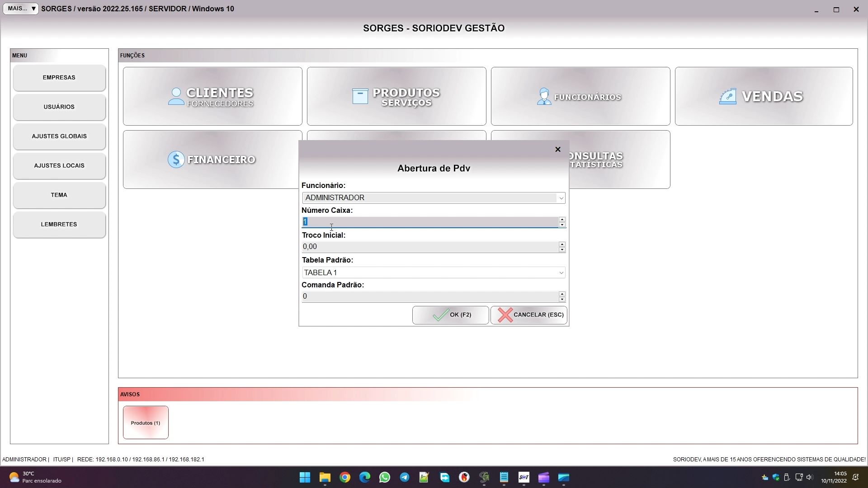868x488 pixels.
Task: Click the Produtos (1) notice tile
Action: point(146,423)
